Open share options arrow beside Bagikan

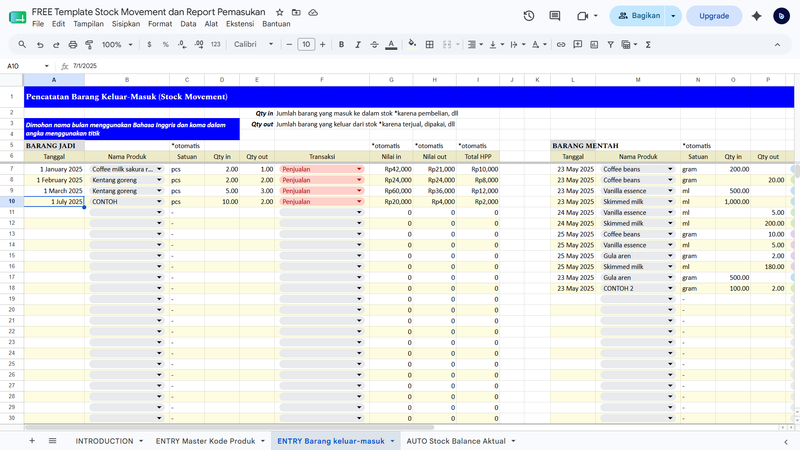click(673, 16)
